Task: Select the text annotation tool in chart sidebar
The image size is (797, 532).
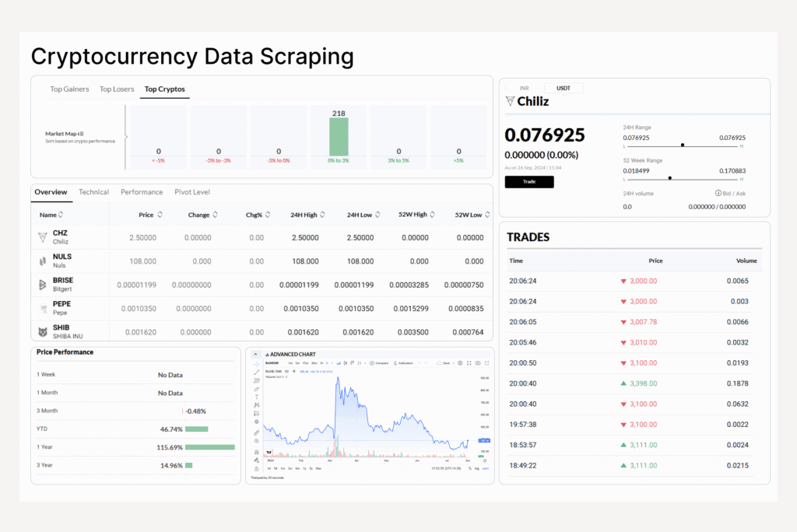Action: coord(256,395)
